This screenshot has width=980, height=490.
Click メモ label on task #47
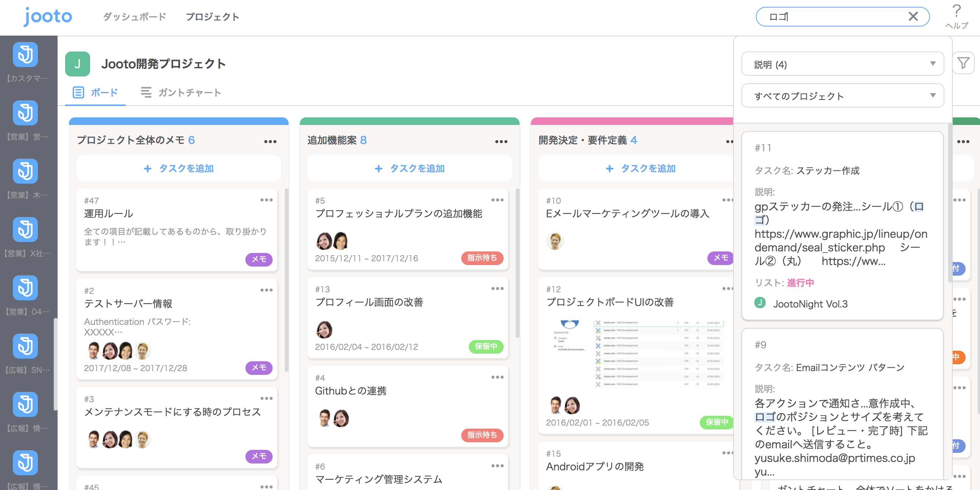(x=259, y=259)
